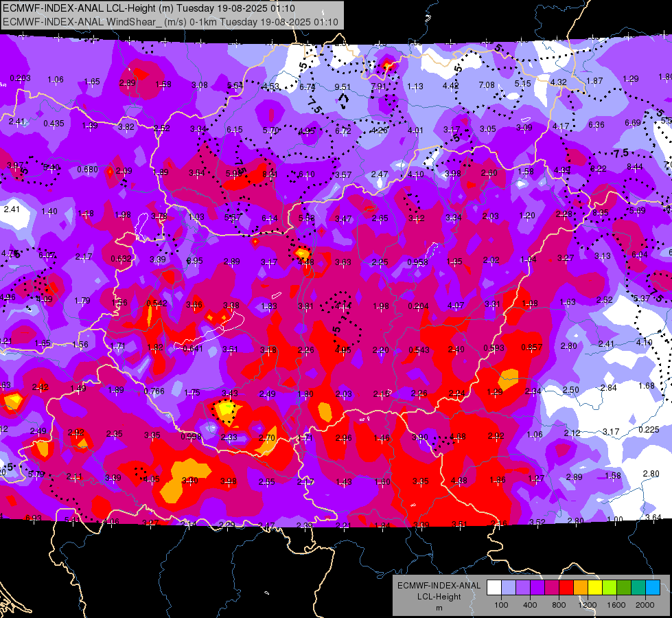
Task: Click the wind shear value 4.95
Action: coord(307,130)
